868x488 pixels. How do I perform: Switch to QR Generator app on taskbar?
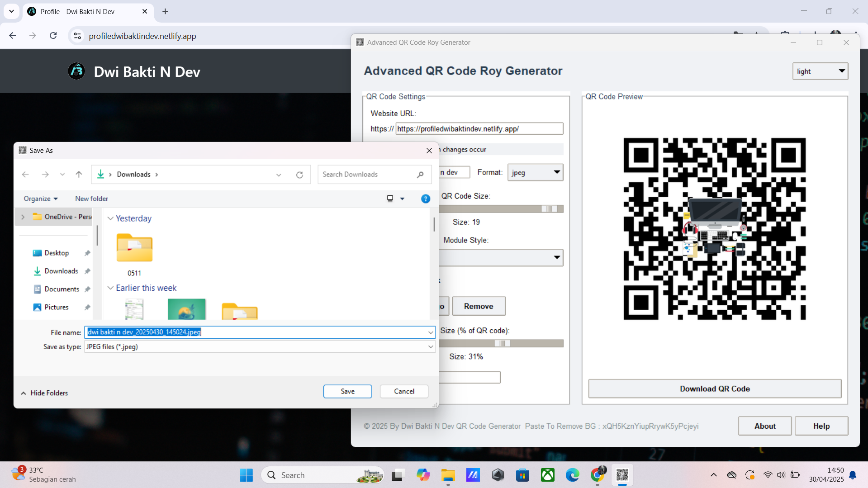(x=622, y=475)
